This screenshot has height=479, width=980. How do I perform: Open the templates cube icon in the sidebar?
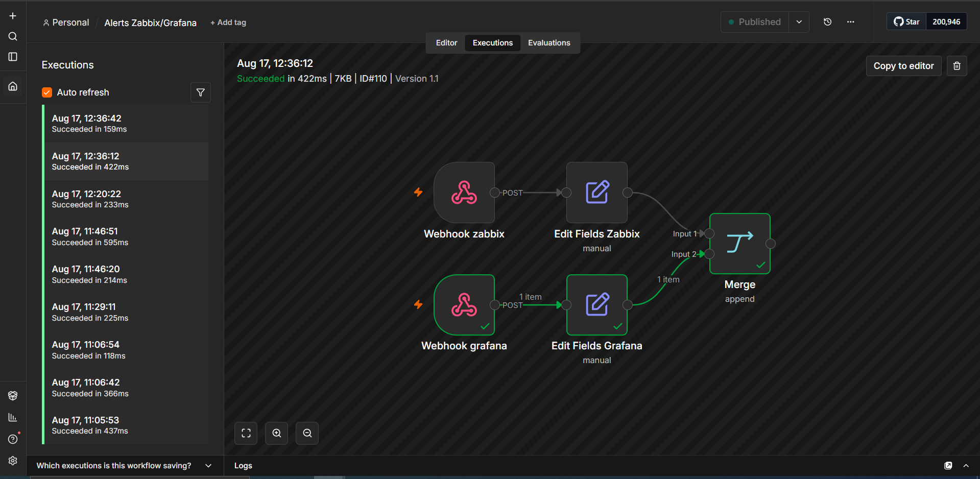(x=13, y=396)
